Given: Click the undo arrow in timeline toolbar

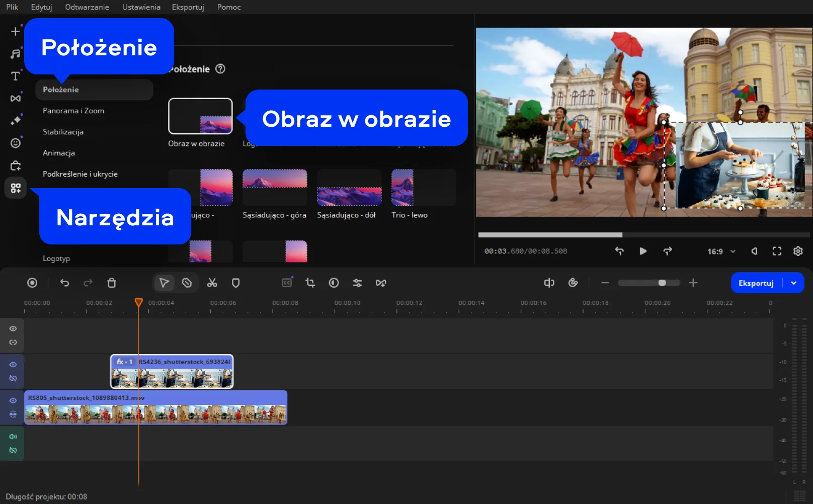Looking at the screenshot, I should tap(64, 283).
